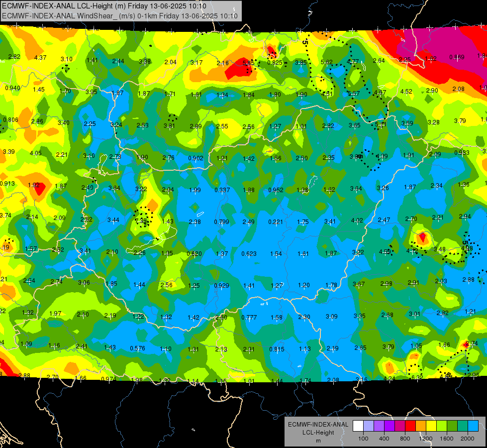Click the orange legend swatch left of 1200
This screenshot has width=487, height=448.
(421, 426)
